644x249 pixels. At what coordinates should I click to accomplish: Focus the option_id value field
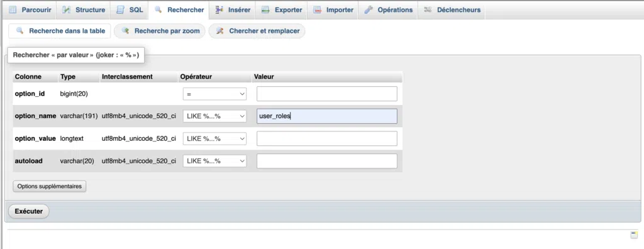pyautogui.click(x=327, y=94)
